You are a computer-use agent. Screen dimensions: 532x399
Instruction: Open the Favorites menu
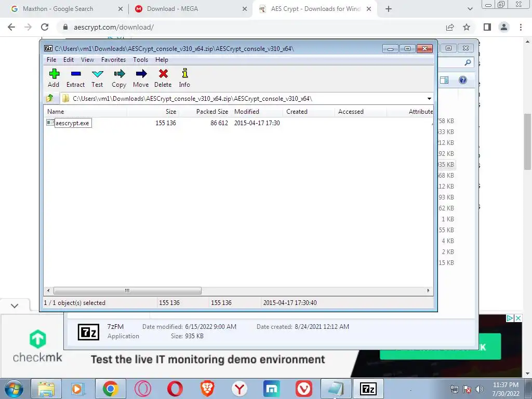point(113,60)
